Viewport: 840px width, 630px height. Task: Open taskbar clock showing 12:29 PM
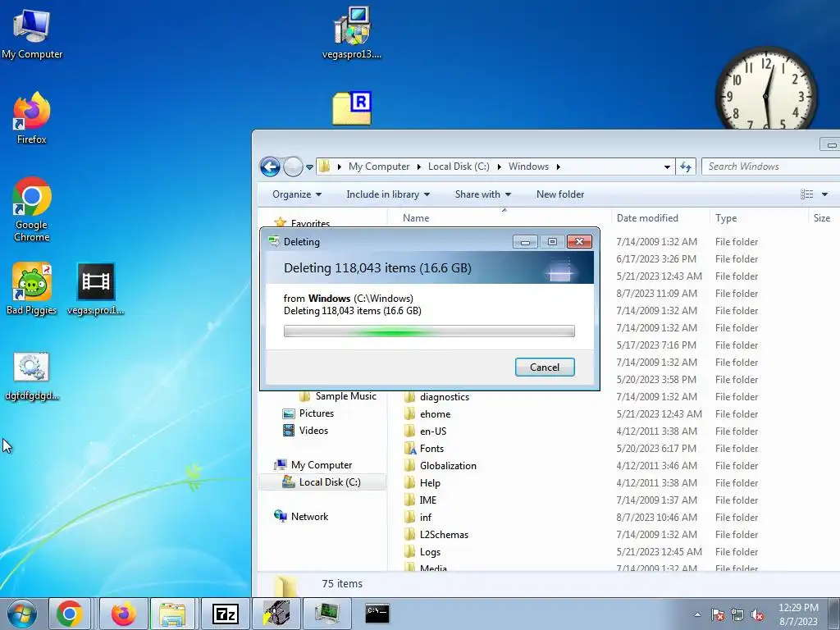coord(798,614)
